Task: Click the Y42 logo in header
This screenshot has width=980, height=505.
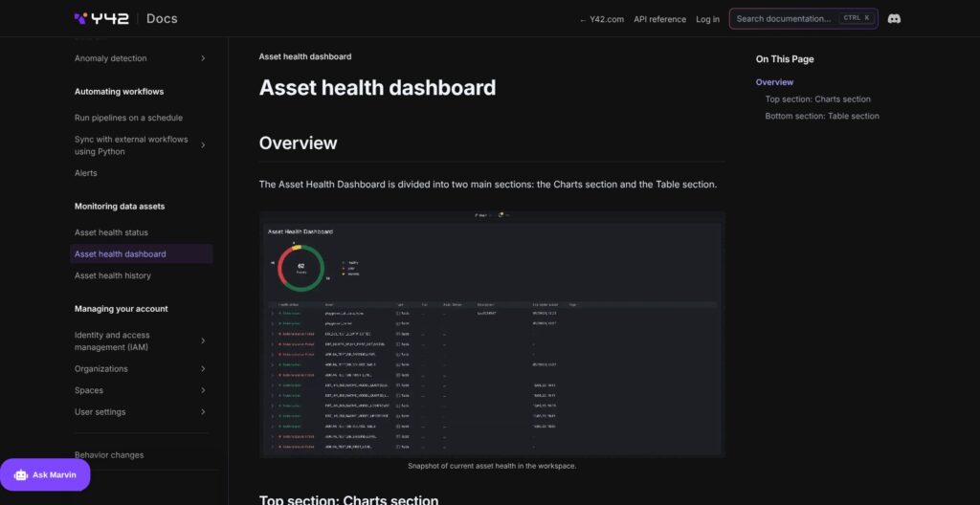Action: pos(101,18)
